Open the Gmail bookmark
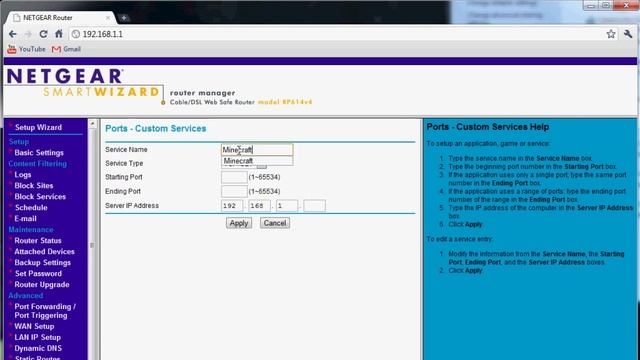The width and height of the screenshot is (640, 360). (x=66, y=49)
